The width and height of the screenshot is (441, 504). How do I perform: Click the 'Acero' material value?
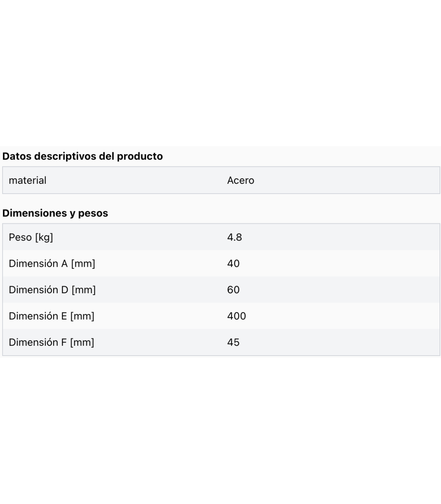(241, 180)
